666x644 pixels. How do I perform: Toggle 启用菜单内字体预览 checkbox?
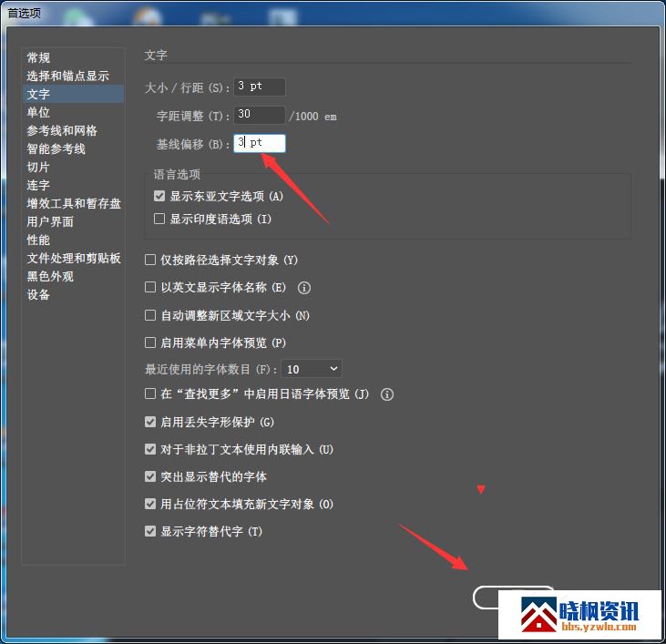pyautogui.click(x=150, y=342)
